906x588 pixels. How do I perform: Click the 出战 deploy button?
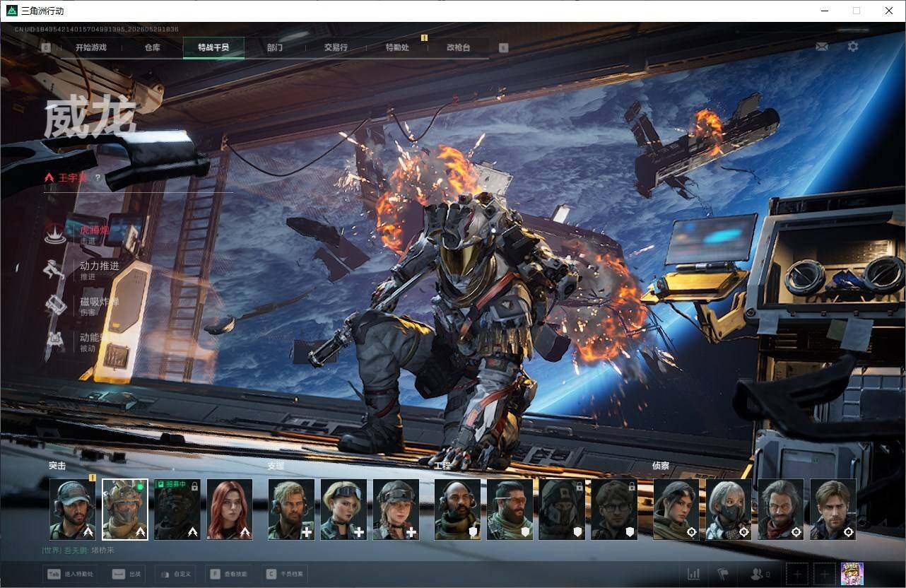click(127, 574)
